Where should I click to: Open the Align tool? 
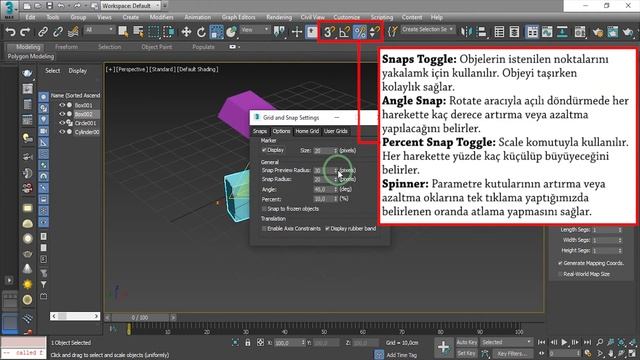point(482,31)
